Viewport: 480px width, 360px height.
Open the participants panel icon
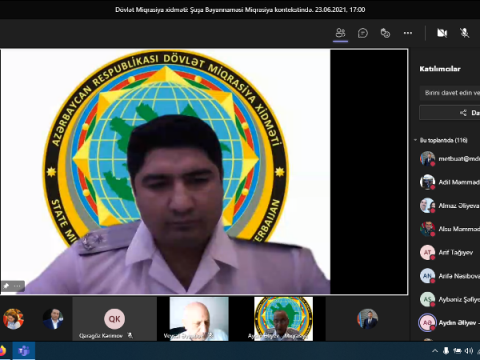340,33
